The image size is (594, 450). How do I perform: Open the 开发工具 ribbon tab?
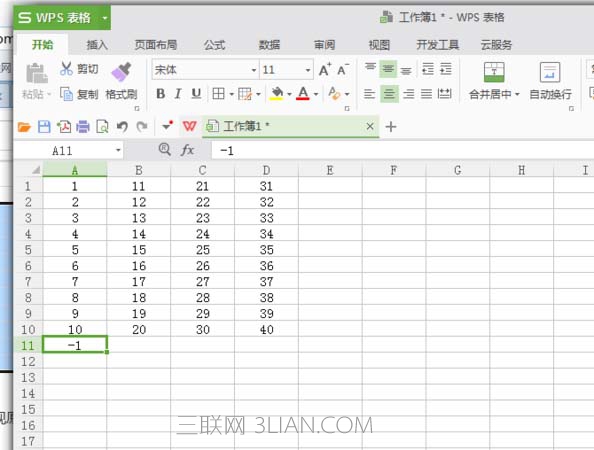pyautogui.click(x=438, y=45)
